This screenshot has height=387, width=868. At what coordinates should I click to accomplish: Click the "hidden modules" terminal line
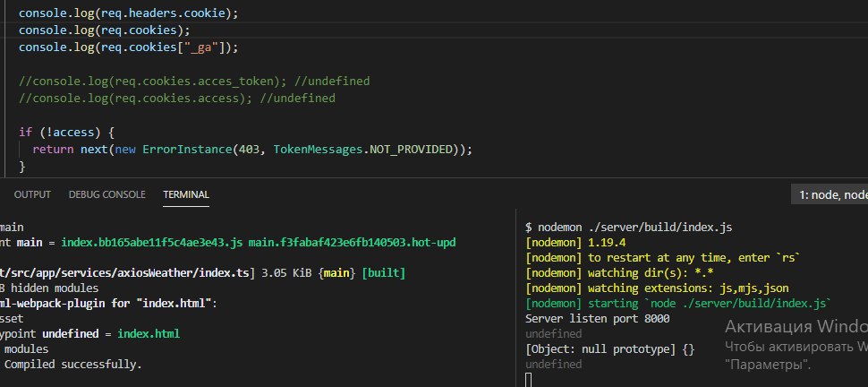click(49, 288)
